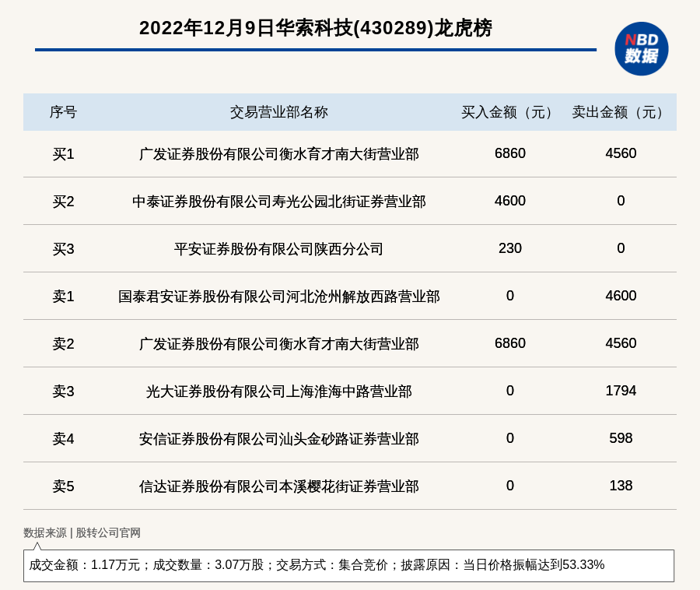Select the 买1 row label
This screenshot has height=590, width=700.
(x=63, y=154)
